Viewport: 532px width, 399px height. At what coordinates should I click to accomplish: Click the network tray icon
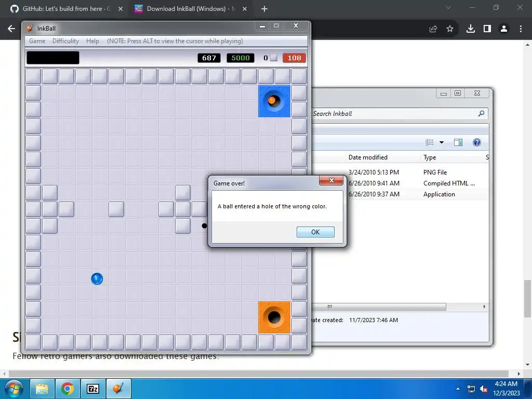point(471,389)
